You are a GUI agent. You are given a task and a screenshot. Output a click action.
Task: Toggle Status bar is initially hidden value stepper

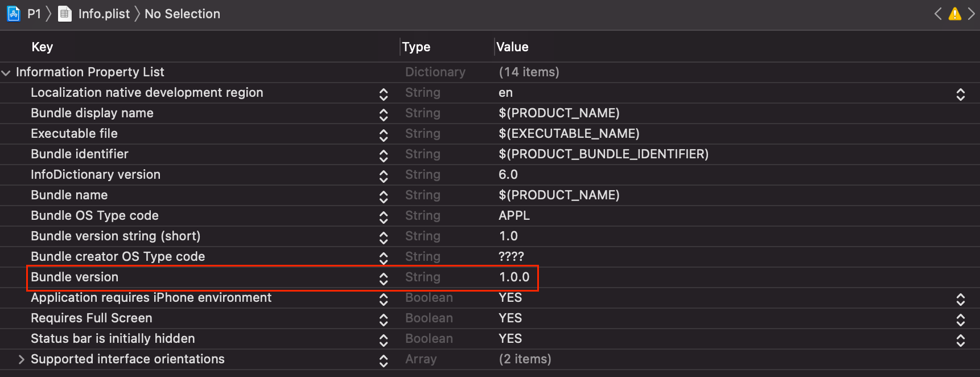[x=961, y=339]
